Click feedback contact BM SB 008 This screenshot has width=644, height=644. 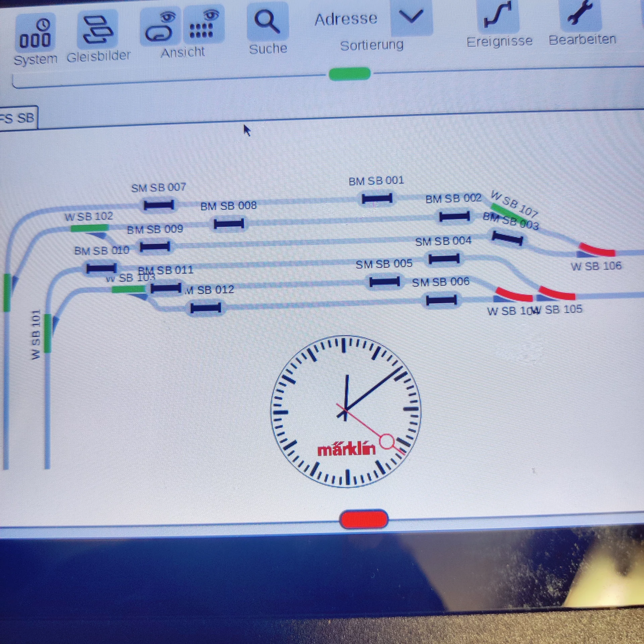(x=229, y=224)
